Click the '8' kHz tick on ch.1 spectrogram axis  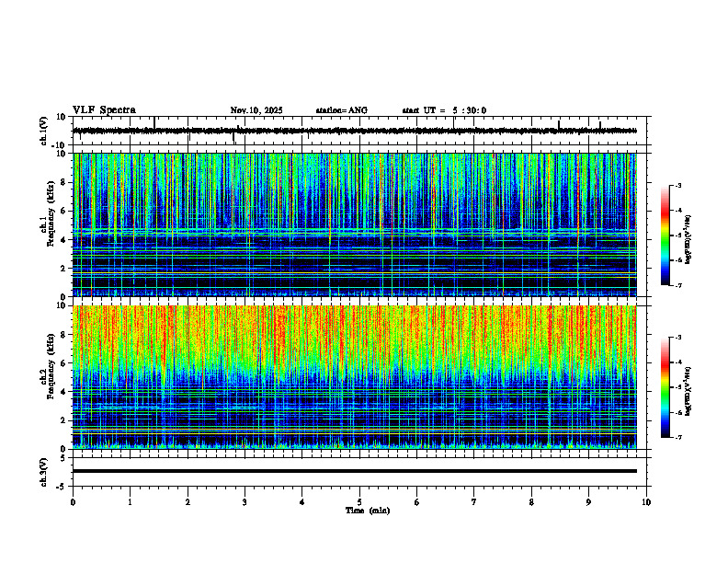[64, 182]
